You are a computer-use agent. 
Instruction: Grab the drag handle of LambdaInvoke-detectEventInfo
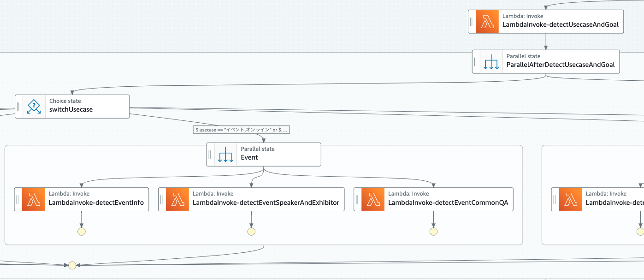pos(18,199)
